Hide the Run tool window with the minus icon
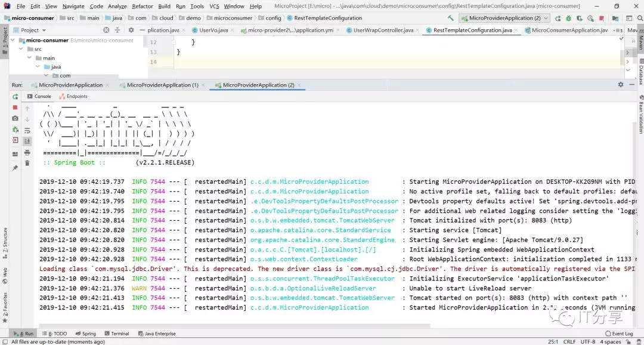 coord(631,84)
